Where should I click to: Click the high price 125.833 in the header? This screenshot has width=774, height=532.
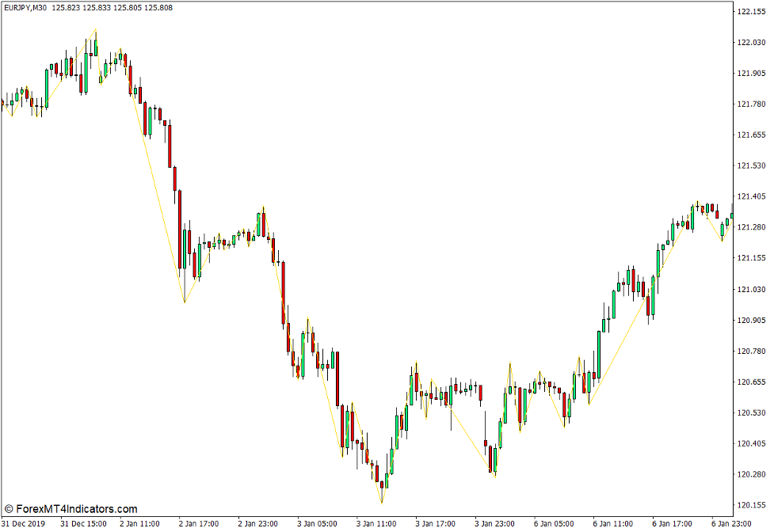(x=96, y=7)
